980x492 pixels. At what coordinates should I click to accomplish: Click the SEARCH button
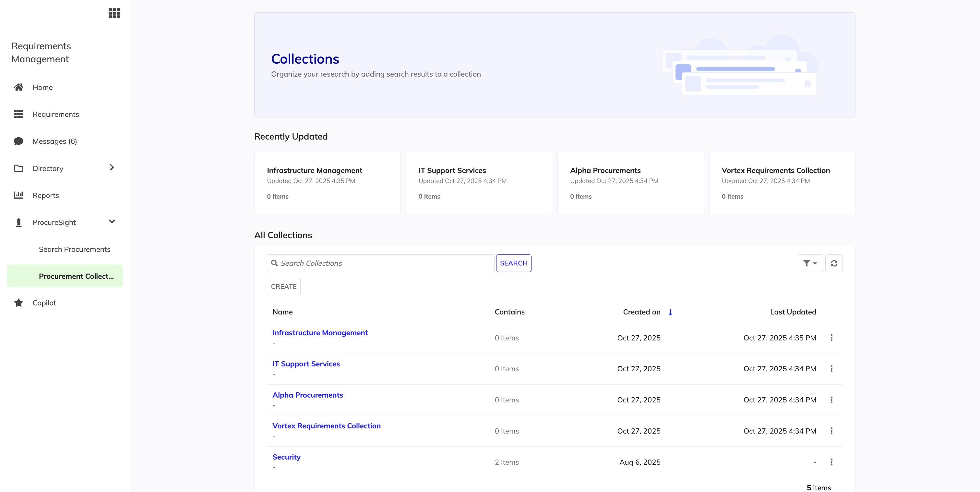[514, 263]
